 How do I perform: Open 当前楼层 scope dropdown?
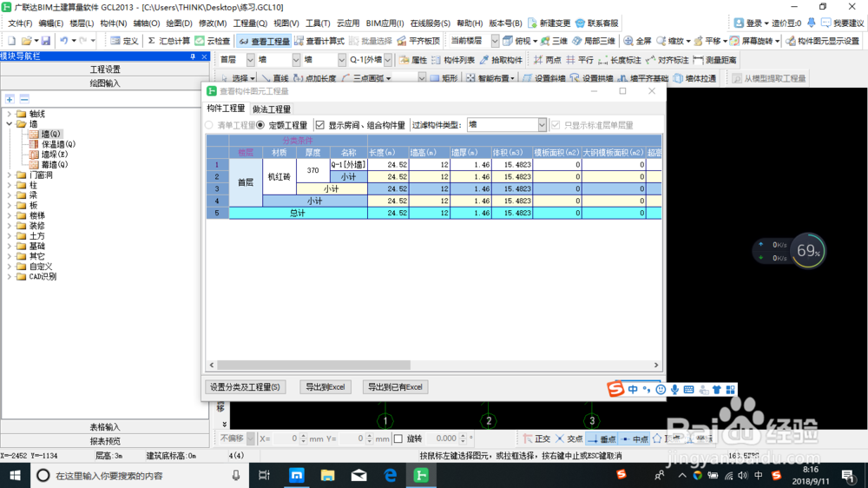(x=495, y=41)
